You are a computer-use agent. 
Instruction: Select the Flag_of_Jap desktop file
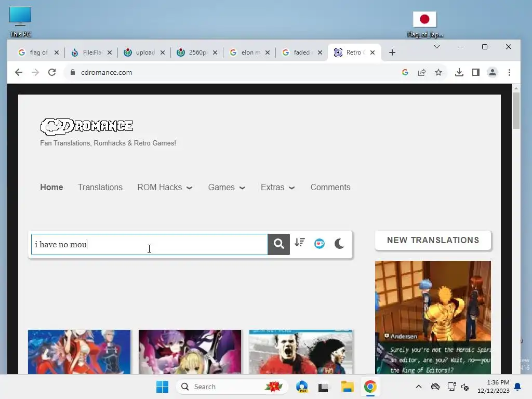425,24
